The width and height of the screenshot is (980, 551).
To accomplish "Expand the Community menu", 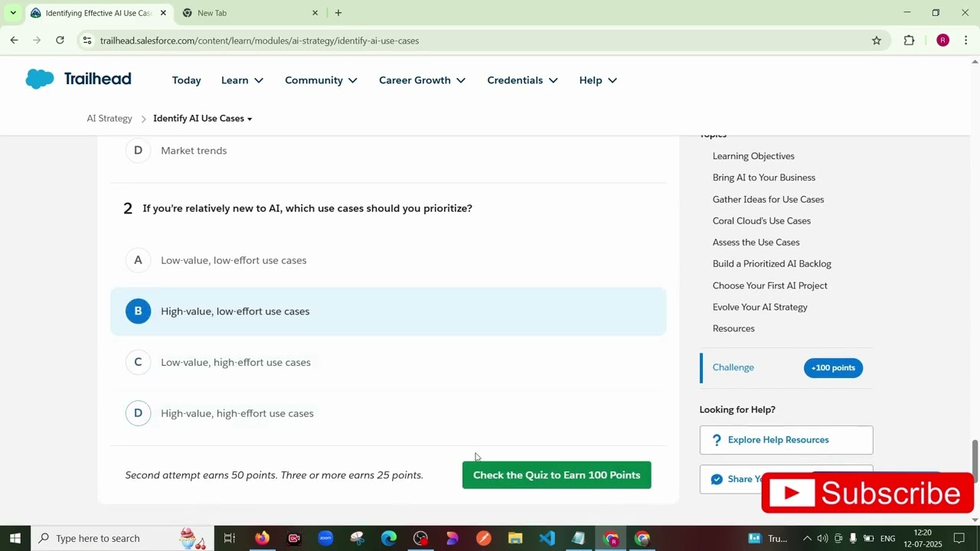I will click(x=321, y=80).
